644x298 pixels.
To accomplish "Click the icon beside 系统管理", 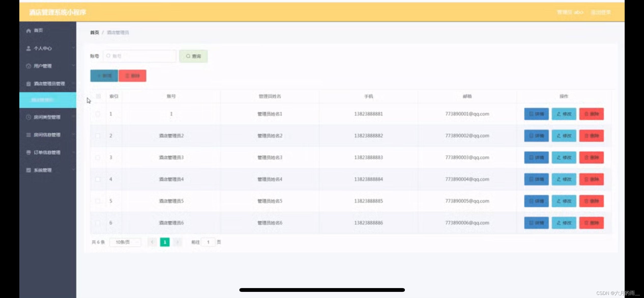I will 28,170.
